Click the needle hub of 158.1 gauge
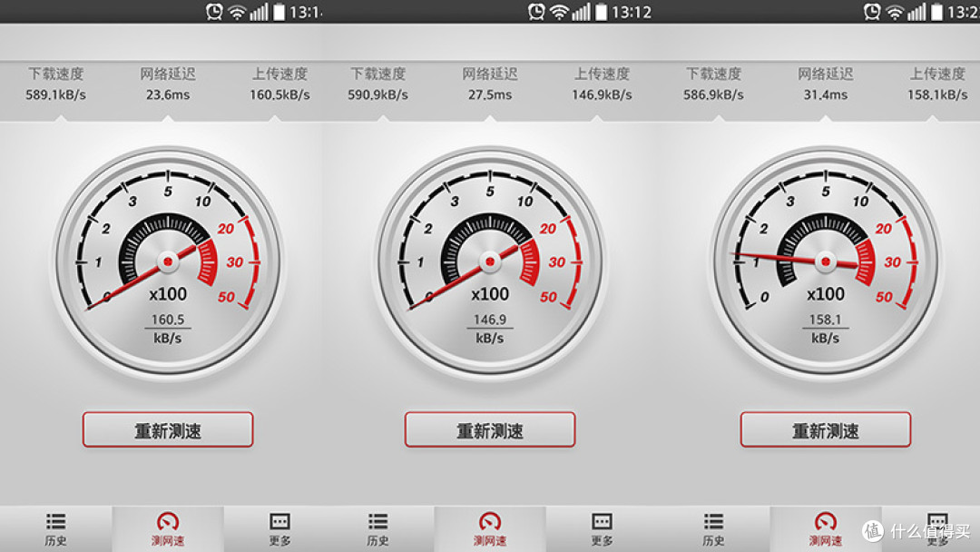Viewport: 980px width, 552px height. 826,261
